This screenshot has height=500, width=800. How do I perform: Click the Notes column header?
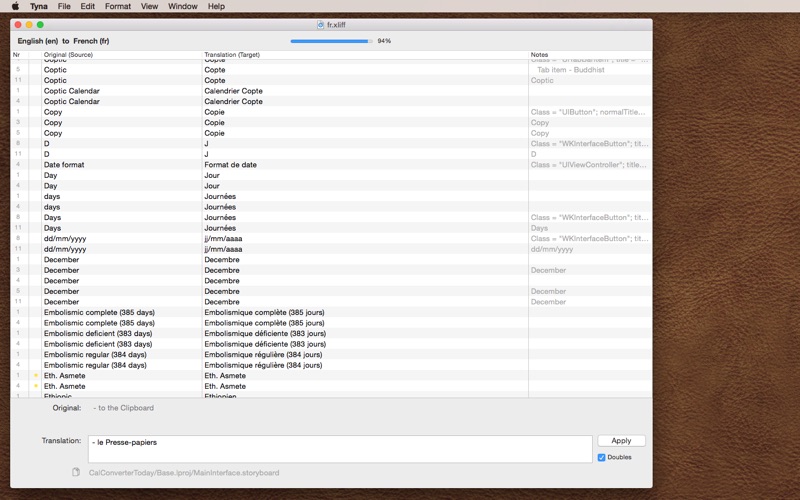(x=540, y=55)
